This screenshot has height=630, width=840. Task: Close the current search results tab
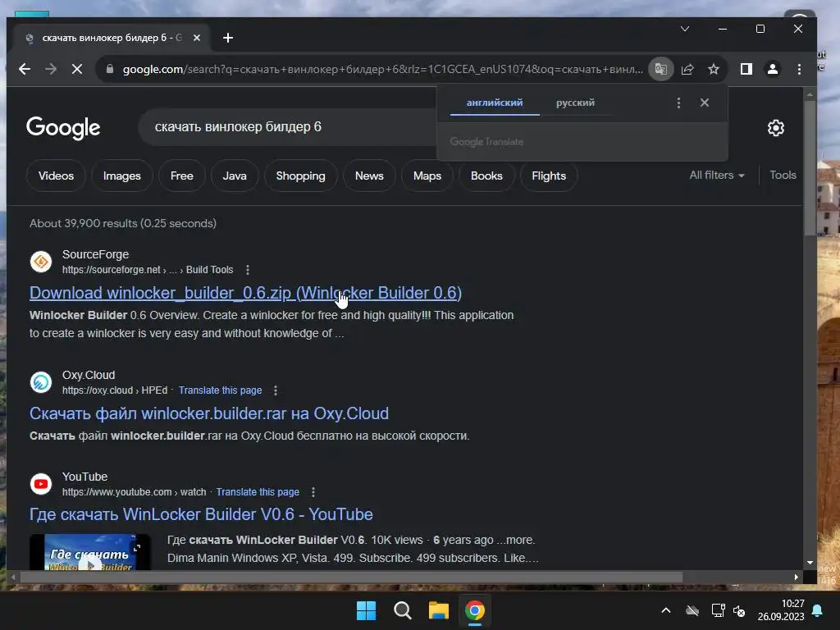[197, 38]
